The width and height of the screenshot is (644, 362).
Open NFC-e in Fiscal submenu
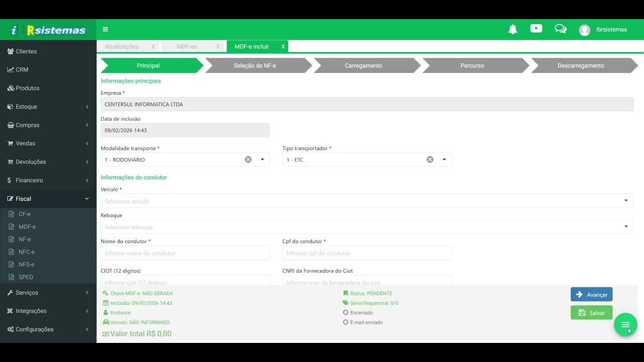tap(27, 252)
